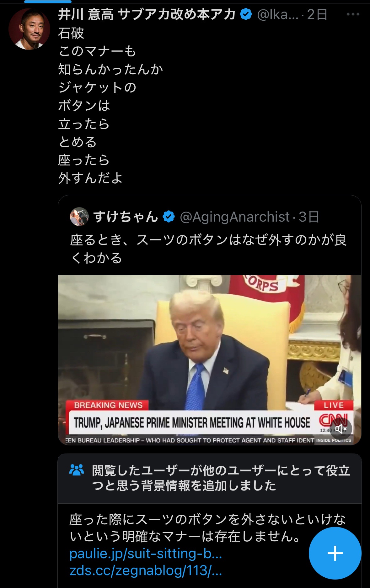This screenshot has height=588, width=370.
Task: Tap the blue compose plus button
Action: 335,553
